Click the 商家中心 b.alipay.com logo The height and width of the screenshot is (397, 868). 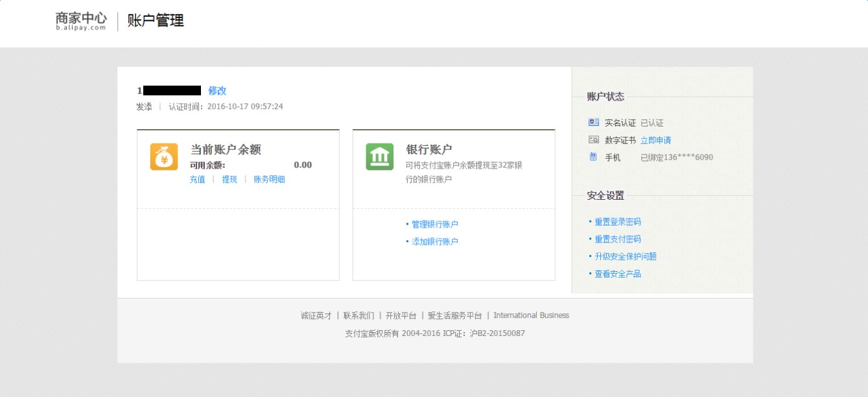pyautogui.click(x=81, y=21)
